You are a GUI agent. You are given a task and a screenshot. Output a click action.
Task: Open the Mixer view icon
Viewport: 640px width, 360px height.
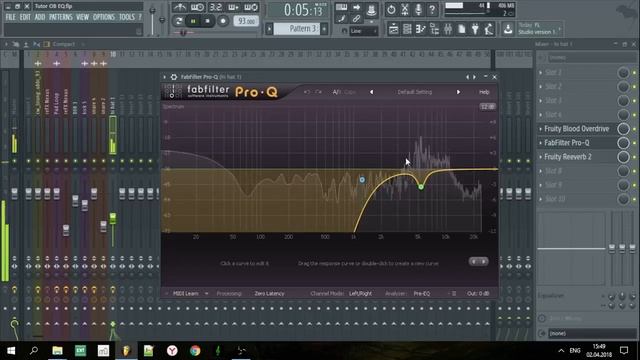[448, 29]
